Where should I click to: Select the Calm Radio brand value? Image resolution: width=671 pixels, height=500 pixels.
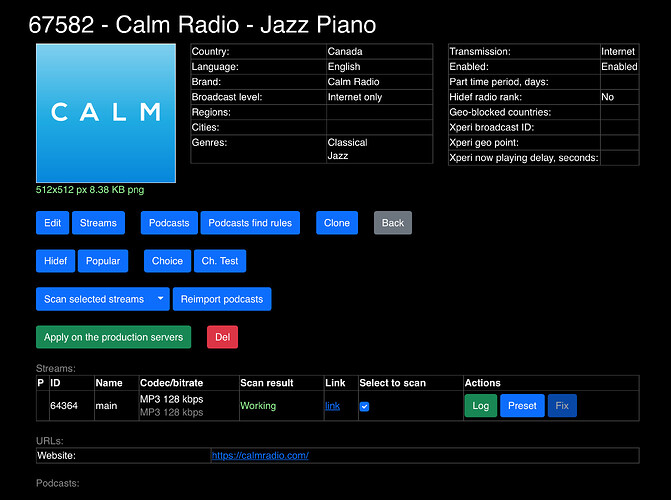click(353, 82)
